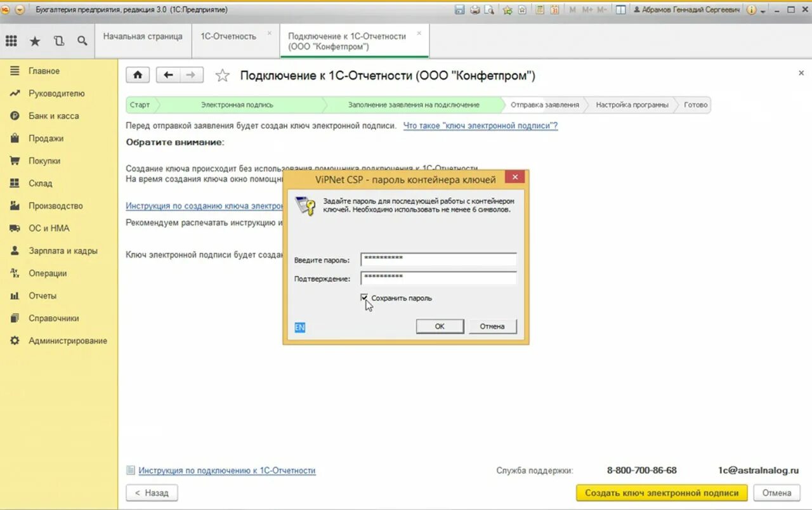This screenshot has width=812, height=510.
Task: Click the M+ memory button
Action: (587, 10)
